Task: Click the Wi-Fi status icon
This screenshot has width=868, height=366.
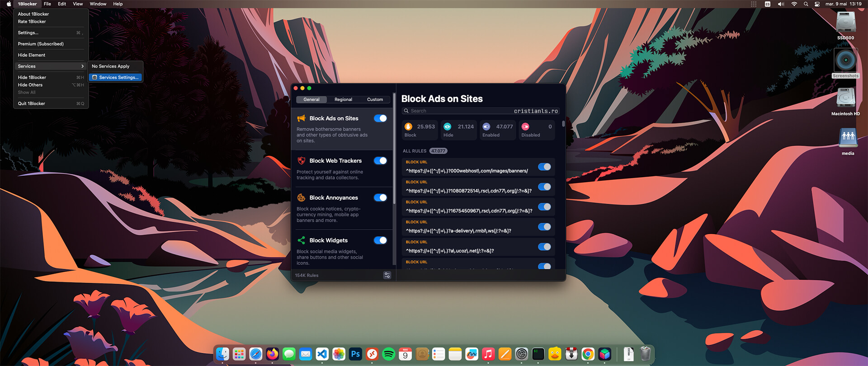Action: click(x=794, y=4)
